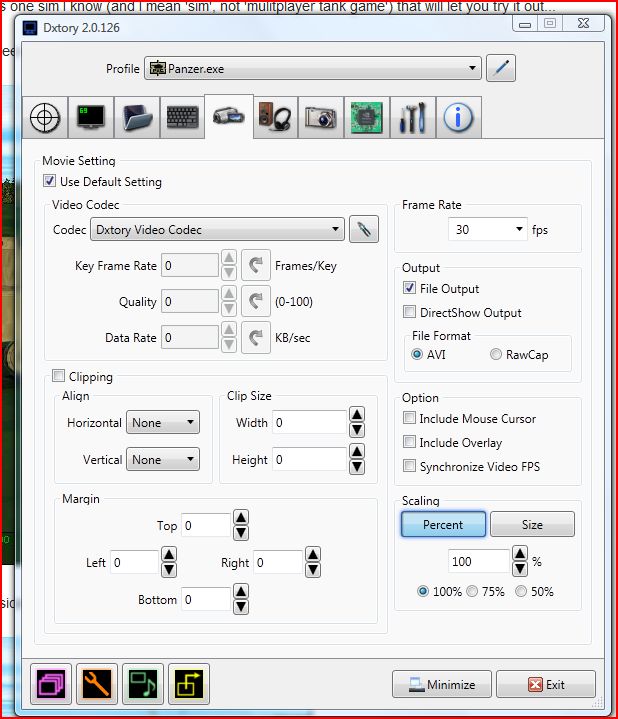This screenshot has height=719, width=618.
Task: Enable Include Mouse Cursor option
Action: click(409, 418)
